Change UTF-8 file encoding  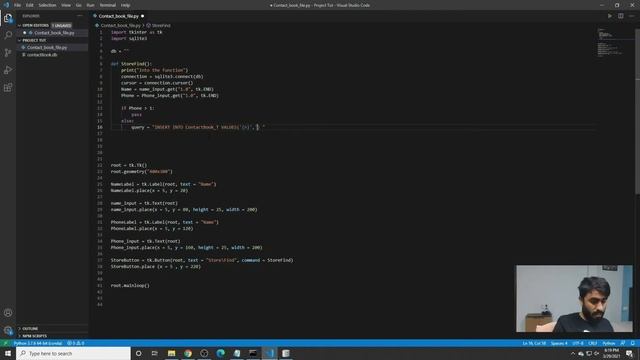coord(578,343)
